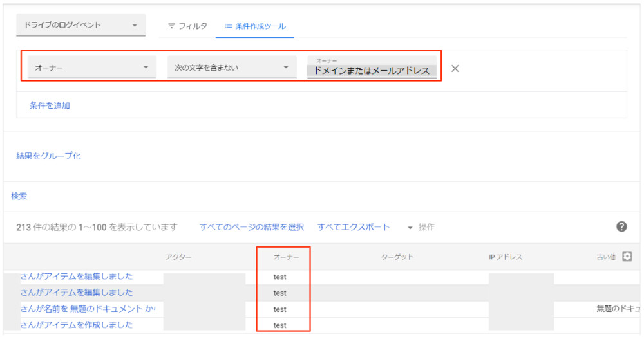Open the 次の文字を含まない operator dropdown
Image resolution: width=644 pixels, height=337 pixels.
click(x=231, y=68)
